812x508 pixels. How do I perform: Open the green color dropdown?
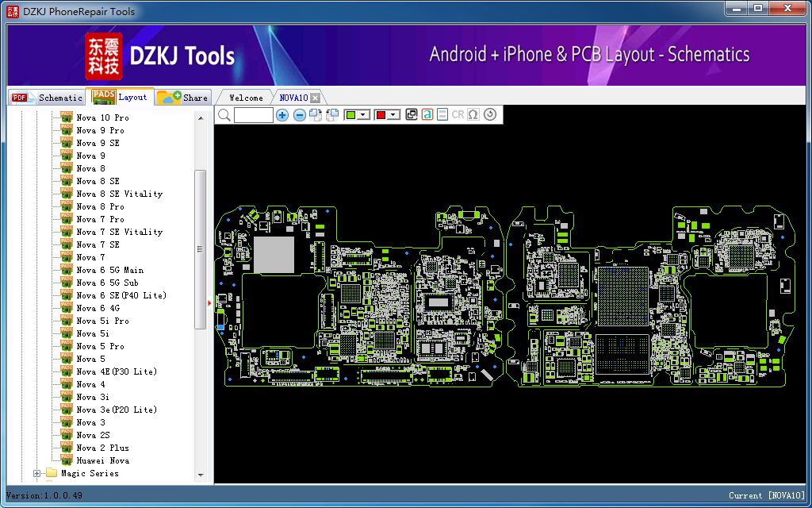coord(364,115)
